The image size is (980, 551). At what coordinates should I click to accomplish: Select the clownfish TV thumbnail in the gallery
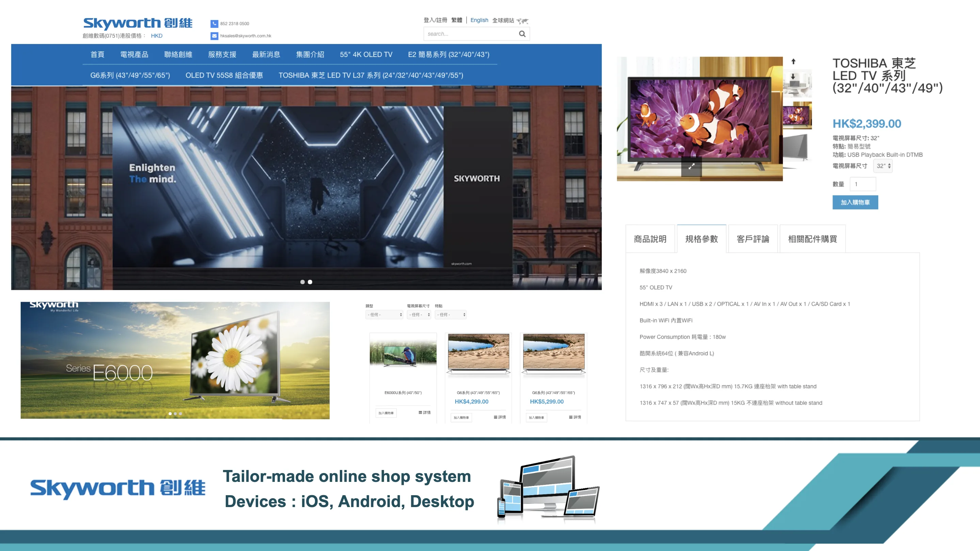pyautogui.click(x=797, y=115)
